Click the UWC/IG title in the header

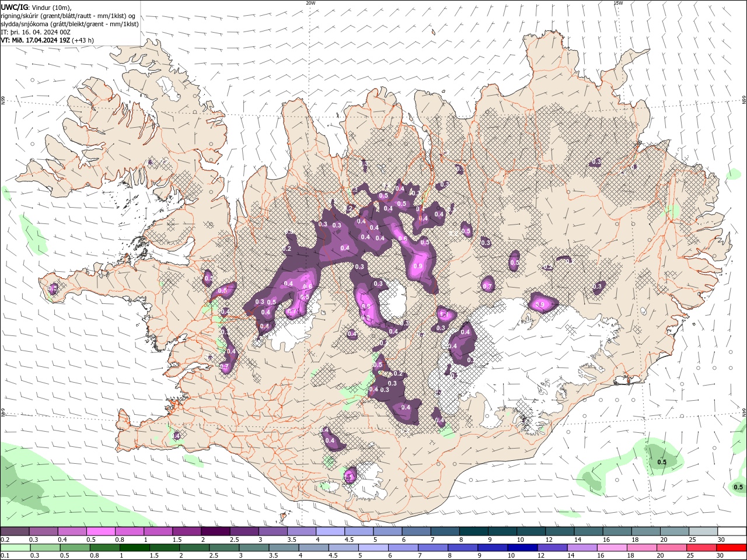tap(13, 6)
